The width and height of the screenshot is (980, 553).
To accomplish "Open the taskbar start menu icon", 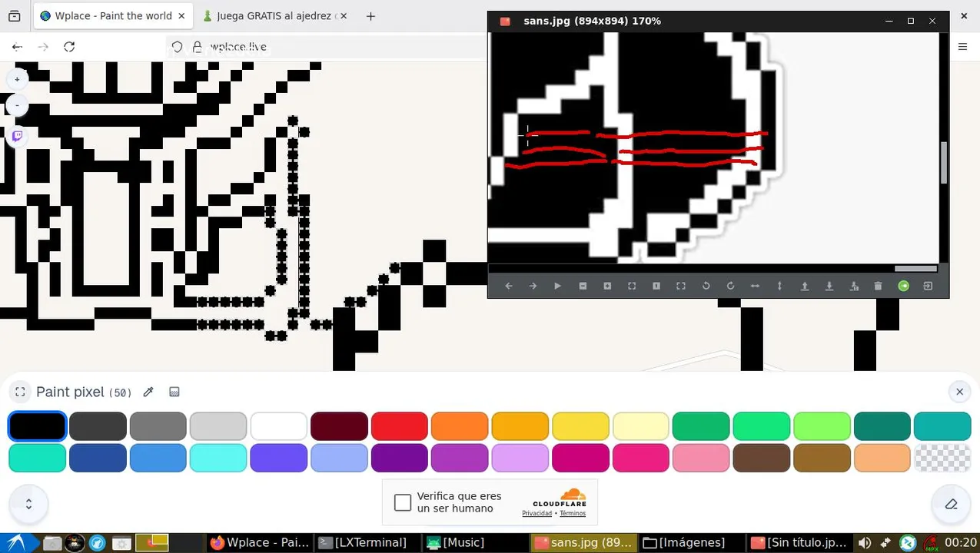I will click(x=16, y=542).
